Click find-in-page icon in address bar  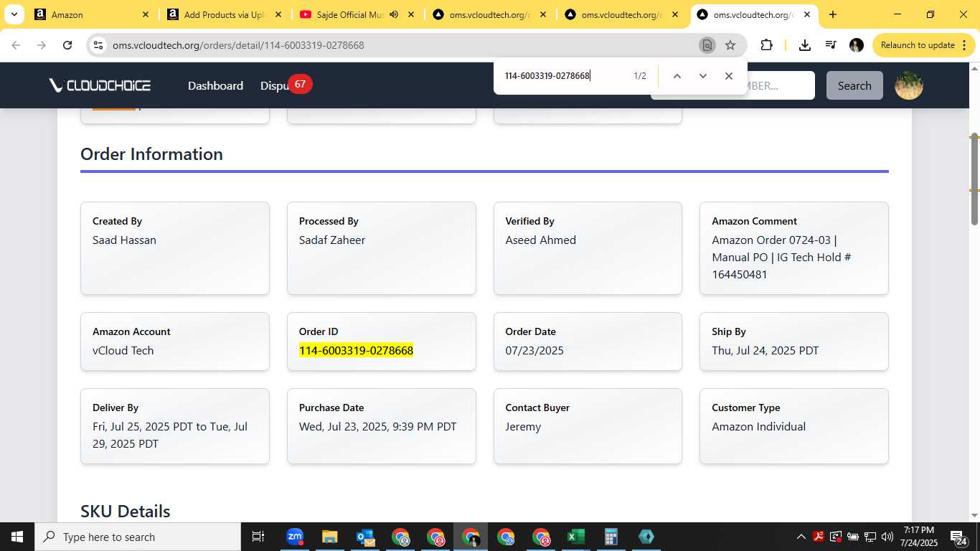pyautogui.click(x=707, y=45)
